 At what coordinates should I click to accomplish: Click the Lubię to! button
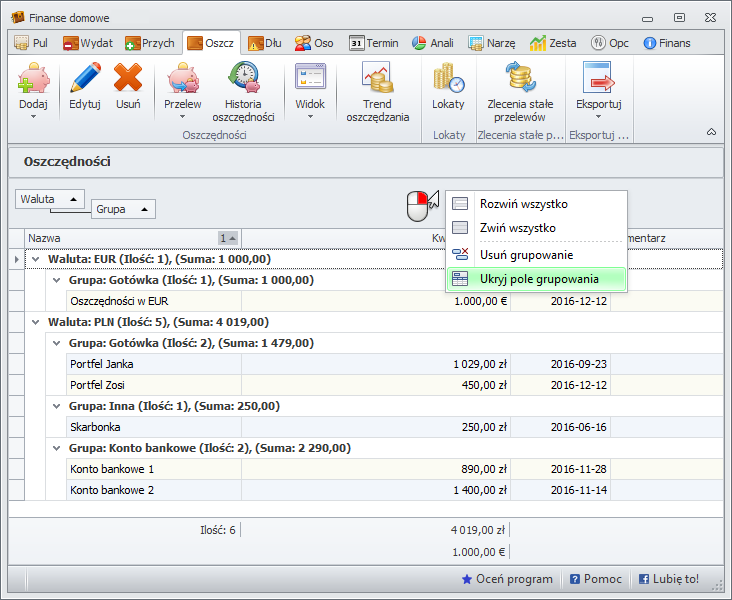click(668, 579)
